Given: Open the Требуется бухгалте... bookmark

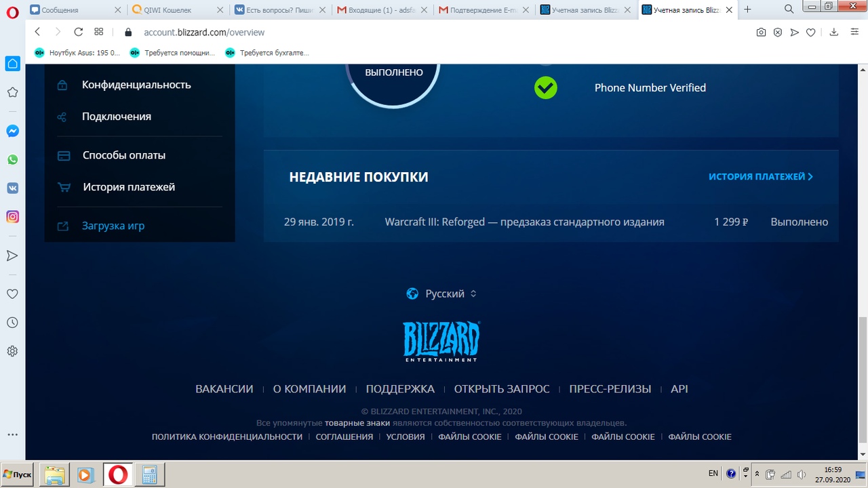Looking at the screenshot, I should [x=267, y=52].
